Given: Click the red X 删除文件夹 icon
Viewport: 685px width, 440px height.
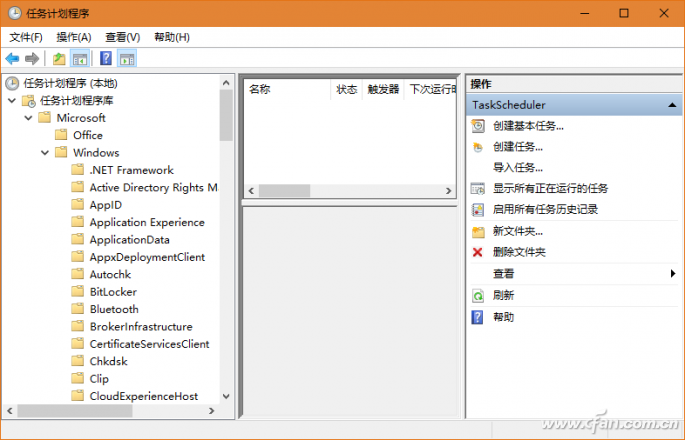Looking at the screenshot, I should 477,252.
